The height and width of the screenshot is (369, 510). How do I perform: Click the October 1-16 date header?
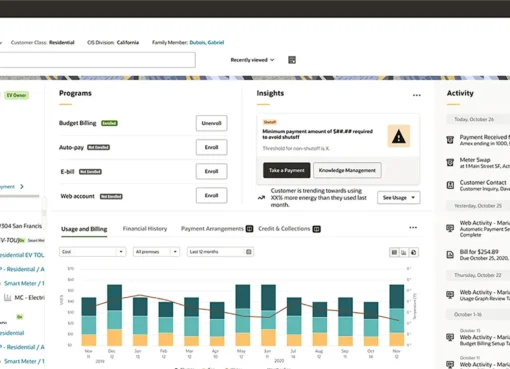pyautogui.click(x=478, y=315)
